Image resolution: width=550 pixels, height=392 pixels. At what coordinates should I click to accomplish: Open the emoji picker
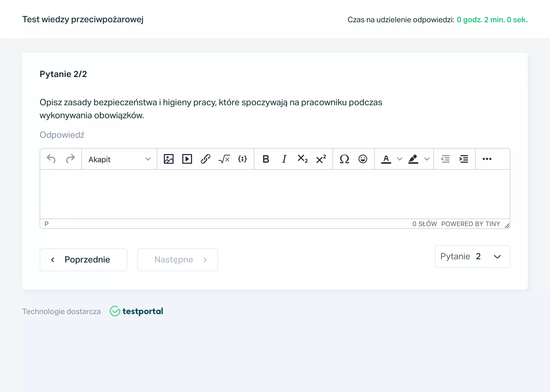pos(363,159)
